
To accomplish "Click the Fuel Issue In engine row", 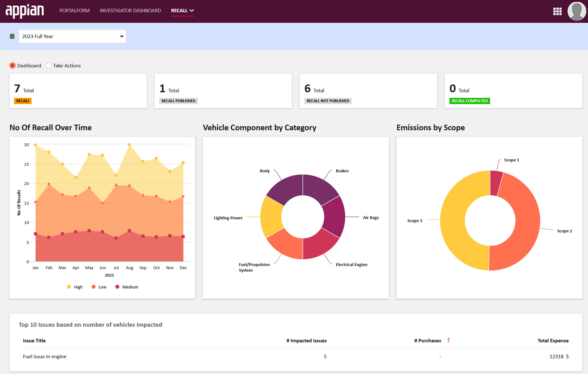I will pyautogui.click(x=296, y=356).
